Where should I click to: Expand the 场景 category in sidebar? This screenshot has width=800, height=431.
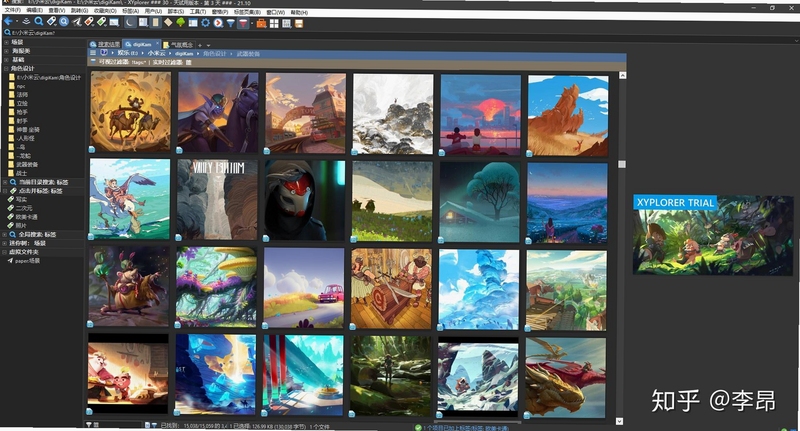pos(6,42)
